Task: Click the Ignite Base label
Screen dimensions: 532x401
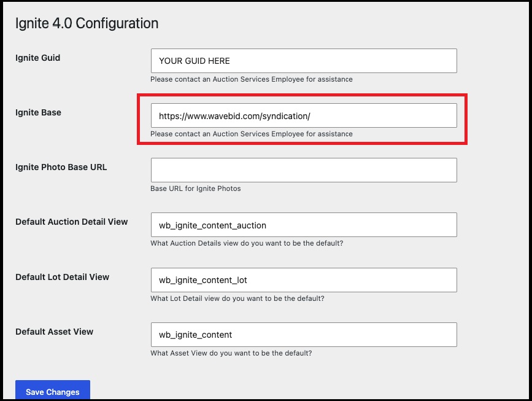Action: pos(38,112)
